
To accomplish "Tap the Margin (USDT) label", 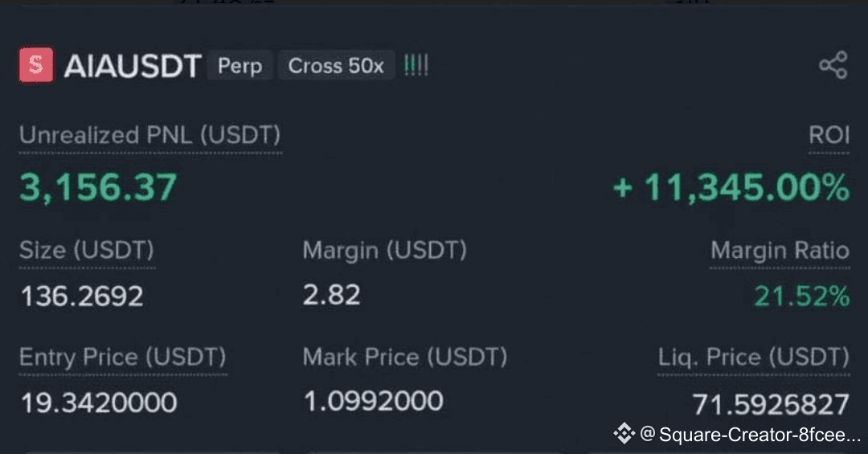I will click(x=385, y=250).
